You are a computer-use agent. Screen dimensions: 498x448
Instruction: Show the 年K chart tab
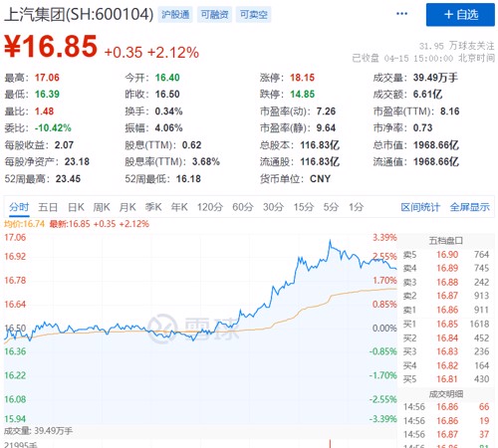coord(179,207)
